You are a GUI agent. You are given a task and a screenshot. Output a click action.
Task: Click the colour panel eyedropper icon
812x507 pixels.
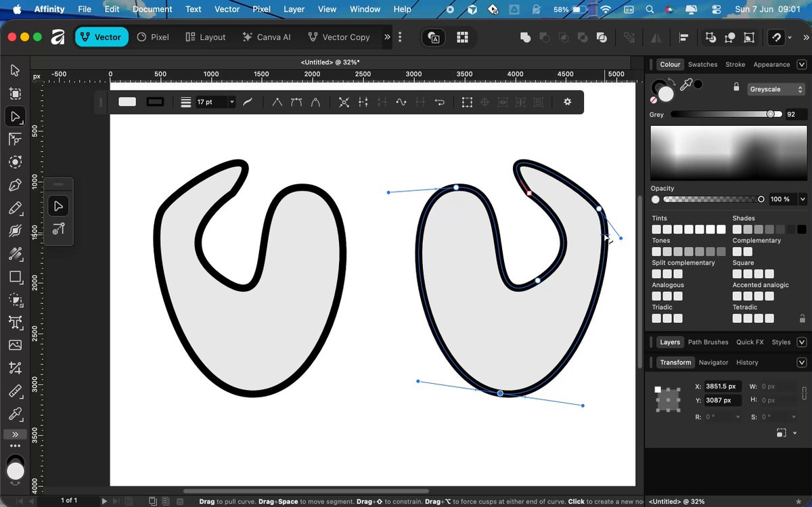click(x=686, y=85)
